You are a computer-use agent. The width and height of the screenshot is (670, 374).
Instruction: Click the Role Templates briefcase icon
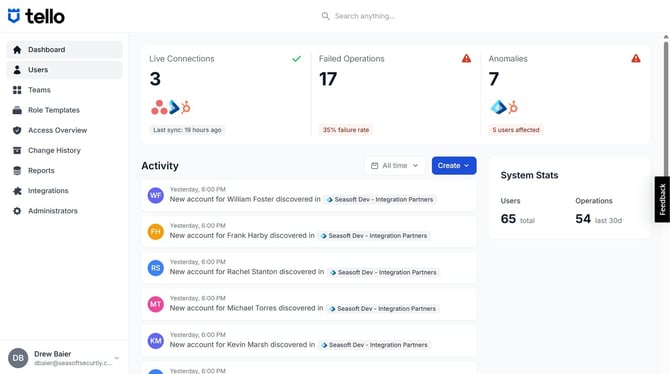tap(17, 110)
